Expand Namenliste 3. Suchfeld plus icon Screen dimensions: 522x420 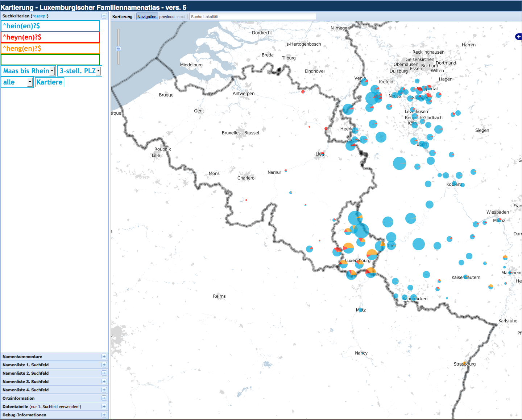tap(104, 382)
